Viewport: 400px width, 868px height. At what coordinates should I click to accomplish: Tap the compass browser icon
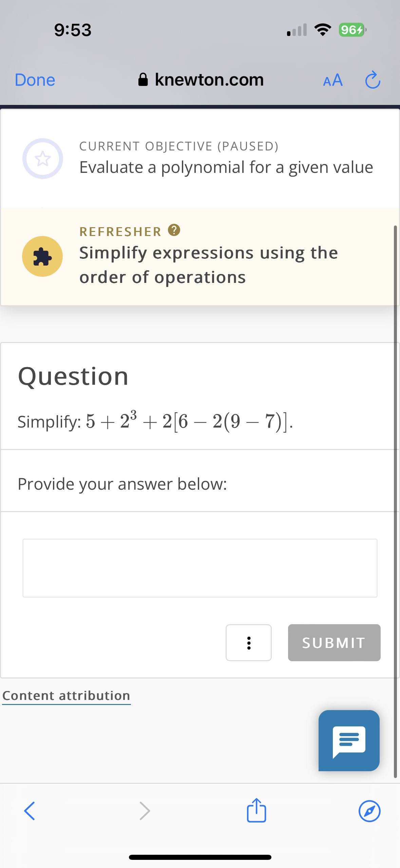point(370,811)
